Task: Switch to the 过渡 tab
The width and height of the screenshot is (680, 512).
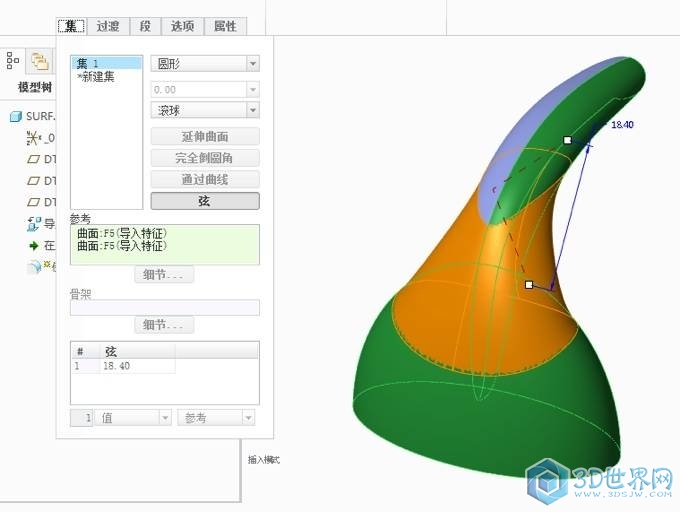Action: click(x=108, y=26)
